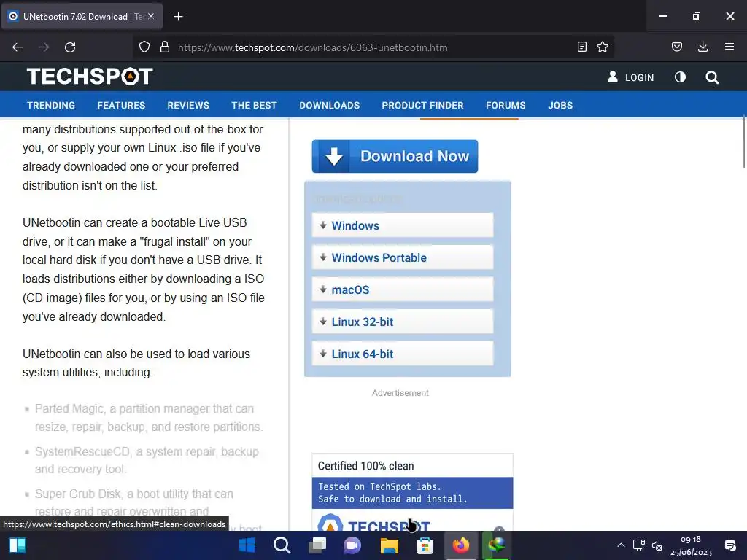View site security padlock info
Viewport: 747px width, 560px height.
(165, 47)
